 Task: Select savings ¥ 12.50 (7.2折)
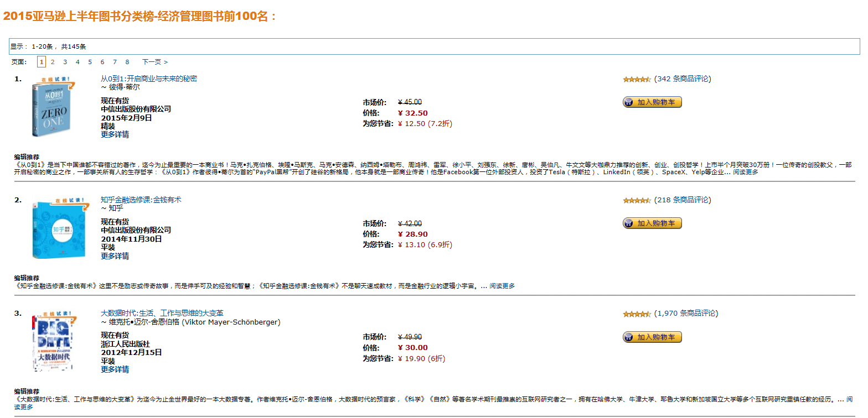point(425,123)
